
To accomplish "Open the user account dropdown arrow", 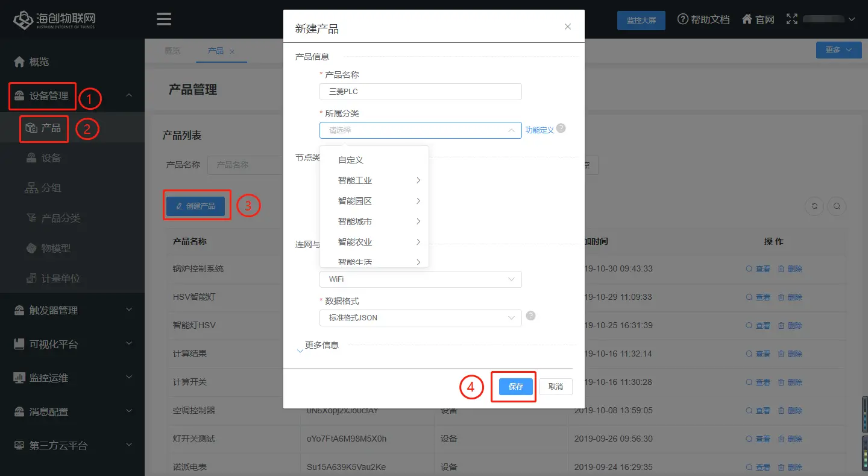I will (x=852, y=19).
